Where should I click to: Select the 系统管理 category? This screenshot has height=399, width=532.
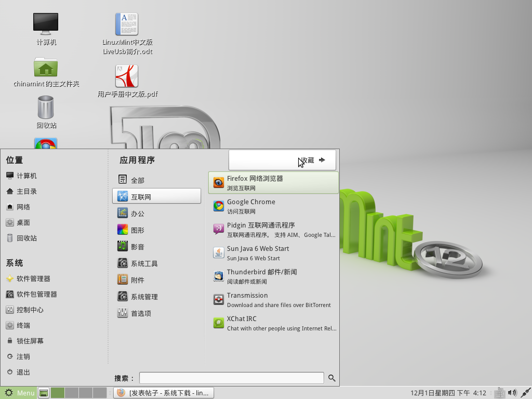(x=156, y=296)
